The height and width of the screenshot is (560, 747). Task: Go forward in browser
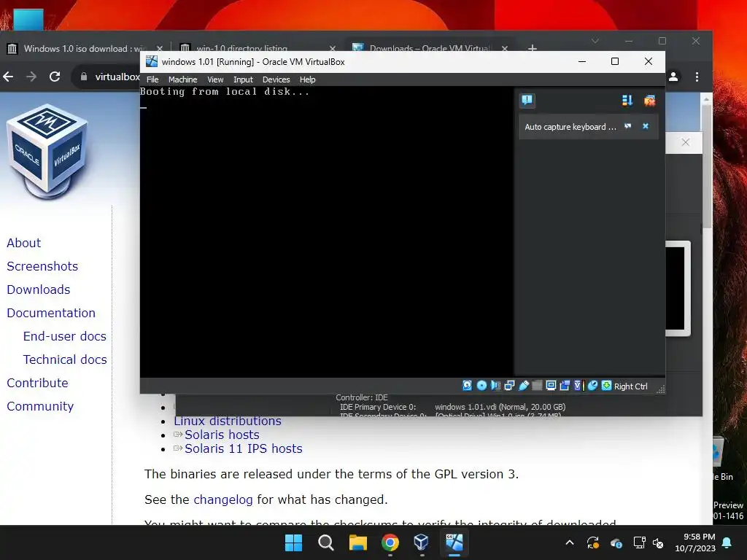(x=31, y=76)
